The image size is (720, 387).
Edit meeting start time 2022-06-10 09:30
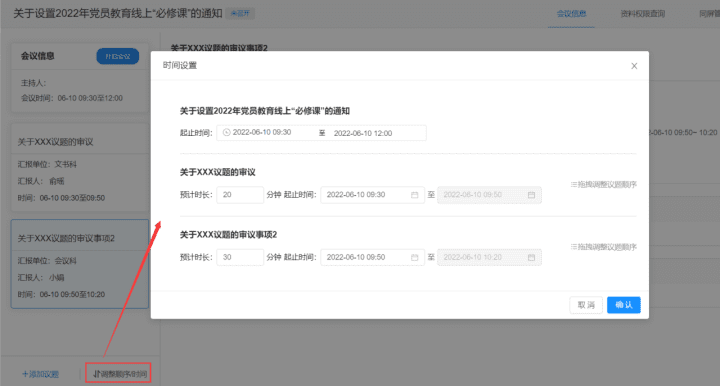click(262, 132)
